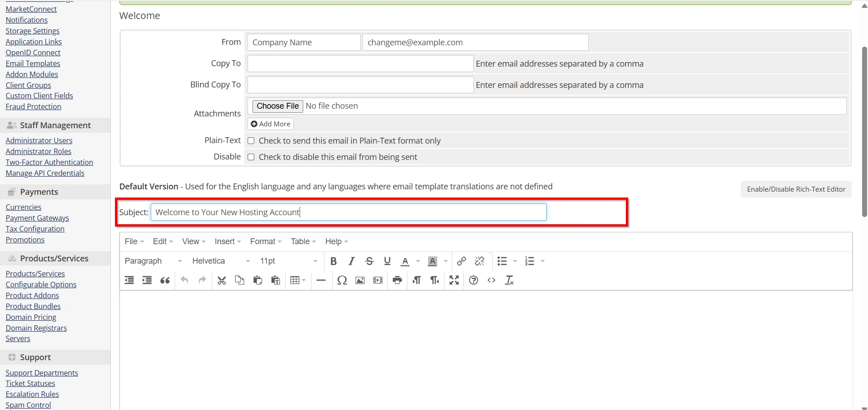Viewport: 868px width, 410px height.
Task: Copy the selected content
Action: [240, 280]
